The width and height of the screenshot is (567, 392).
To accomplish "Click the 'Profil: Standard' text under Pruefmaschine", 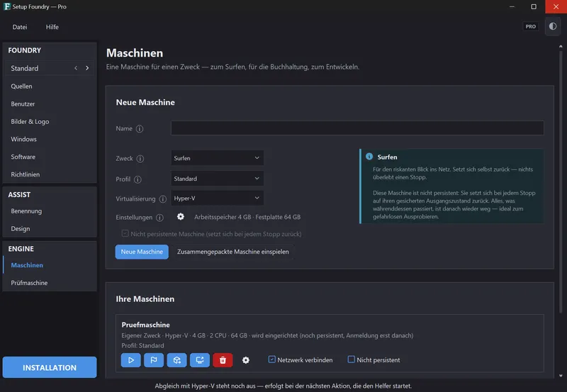I will (x=143, y=345).
